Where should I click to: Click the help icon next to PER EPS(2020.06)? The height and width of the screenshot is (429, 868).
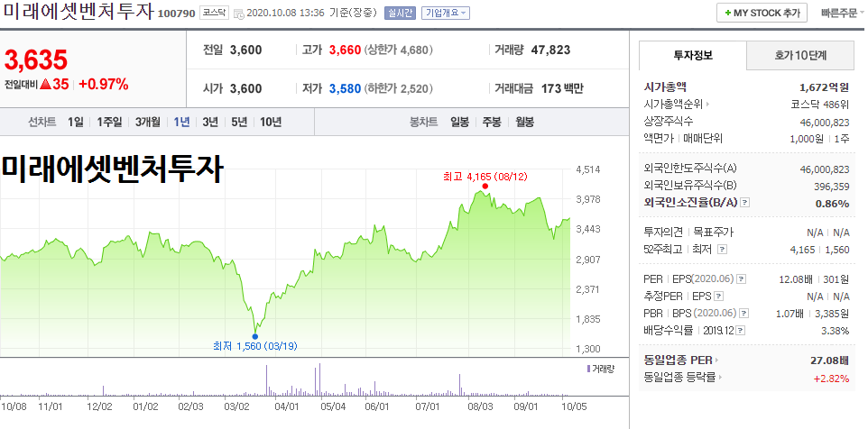coord(742,279)
